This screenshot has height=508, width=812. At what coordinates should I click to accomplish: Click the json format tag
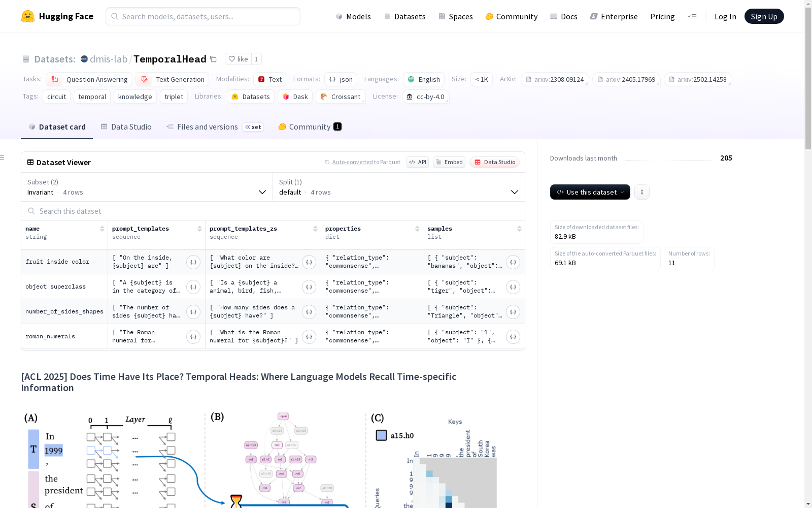341,79
